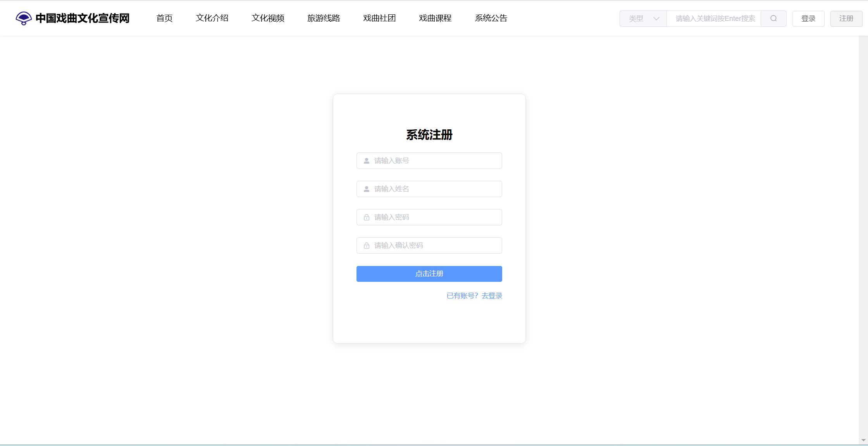Go to 文化介绍 menu item

pos(212,18)
